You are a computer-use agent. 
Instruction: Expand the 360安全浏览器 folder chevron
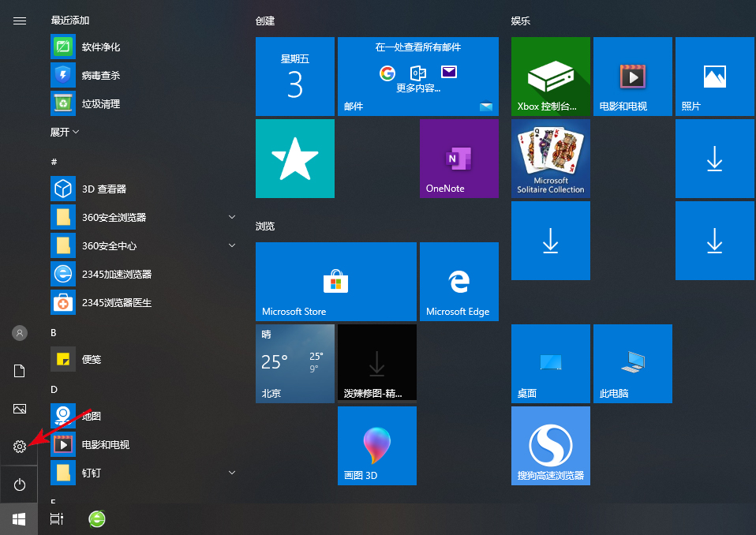pos(232,217)
